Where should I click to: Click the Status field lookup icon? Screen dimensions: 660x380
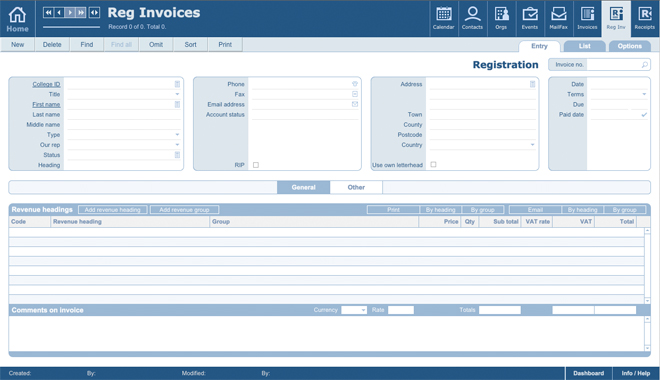click(177, 155)
